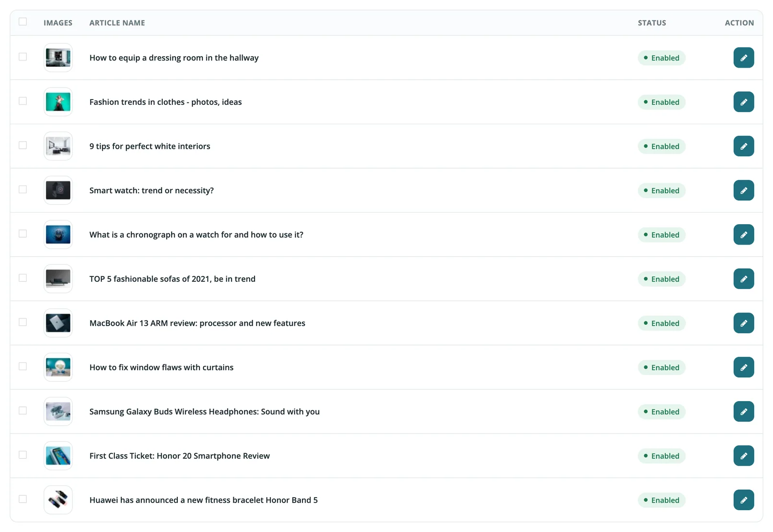Click pencil for Samsung Galaxy Buds article

click(744, 411)
